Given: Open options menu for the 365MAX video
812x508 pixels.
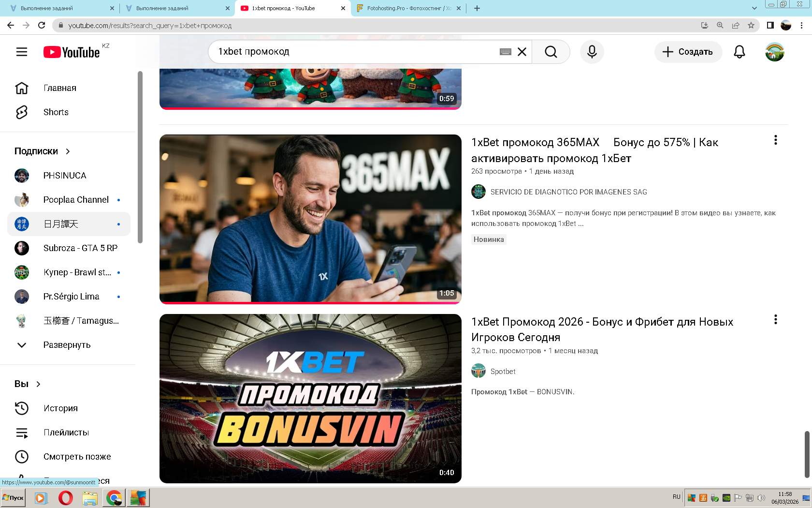Looking at the screenshot, I should pyautogui.click(x=776, y=140).
